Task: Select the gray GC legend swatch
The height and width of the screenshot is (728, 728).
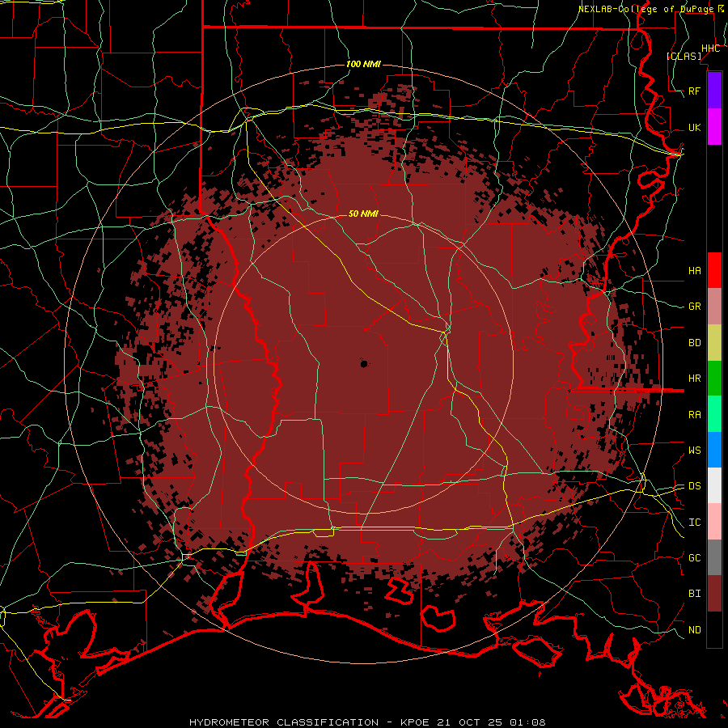Action: [714, 557]
